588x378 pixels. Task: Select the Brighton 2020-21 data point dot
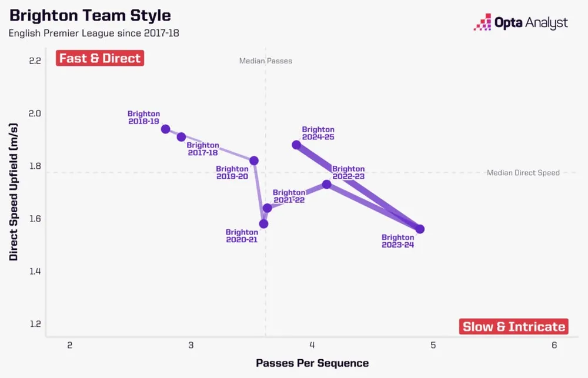click(263, 223)
